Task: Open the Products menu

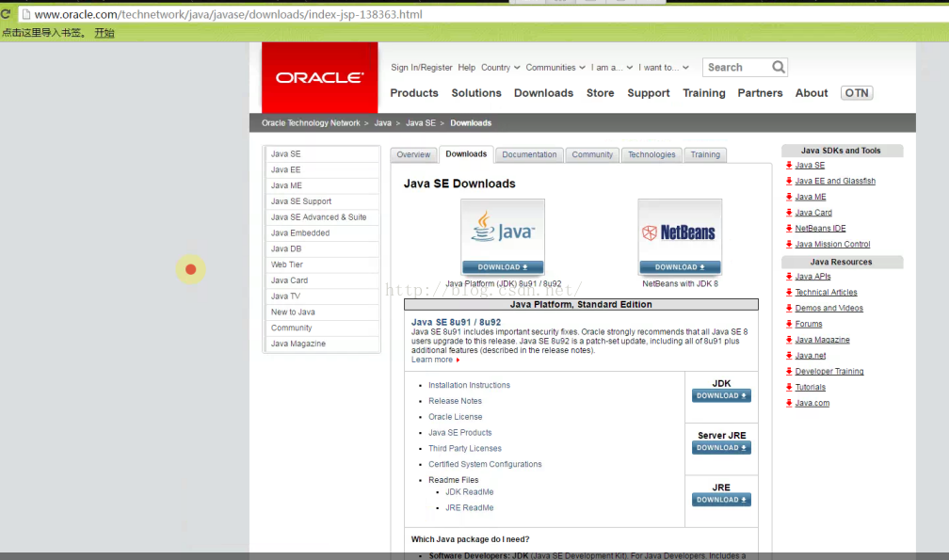Action: tap(414, 92)
